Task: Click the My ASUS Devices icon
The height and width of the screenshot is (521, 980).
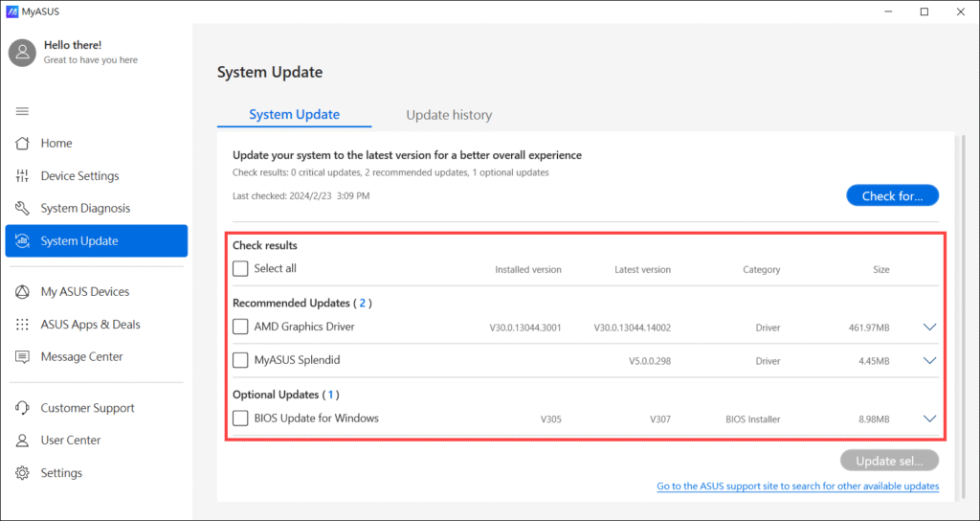Action: click(x=22, y=292)
